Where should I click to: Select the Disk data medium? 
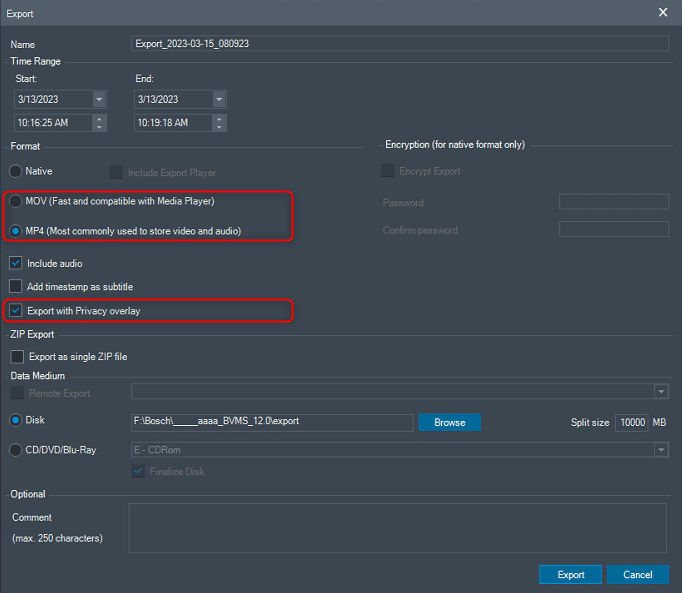tap(16, 422)
